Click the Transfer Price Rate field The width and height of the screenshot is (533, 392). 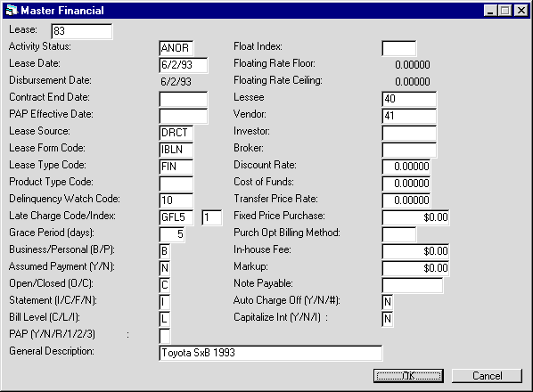(x=406, y=200)
